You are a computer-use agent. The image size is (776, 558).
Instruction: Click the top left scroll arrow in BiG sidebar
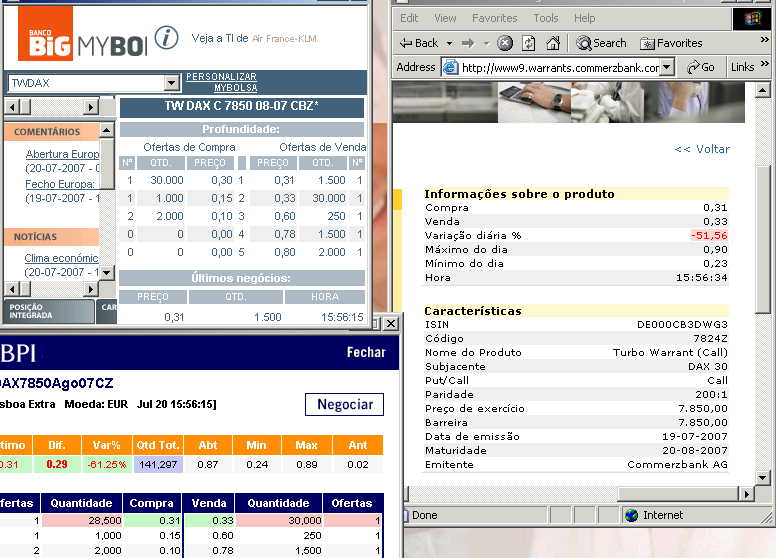click(x=12, y=107)
